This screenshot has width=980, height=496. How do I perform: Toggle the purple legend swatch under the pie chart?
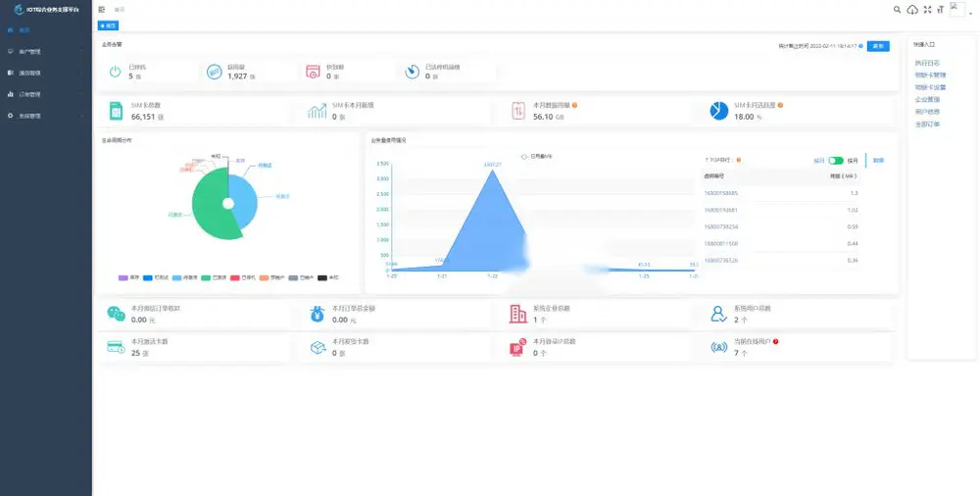[123, 277]
